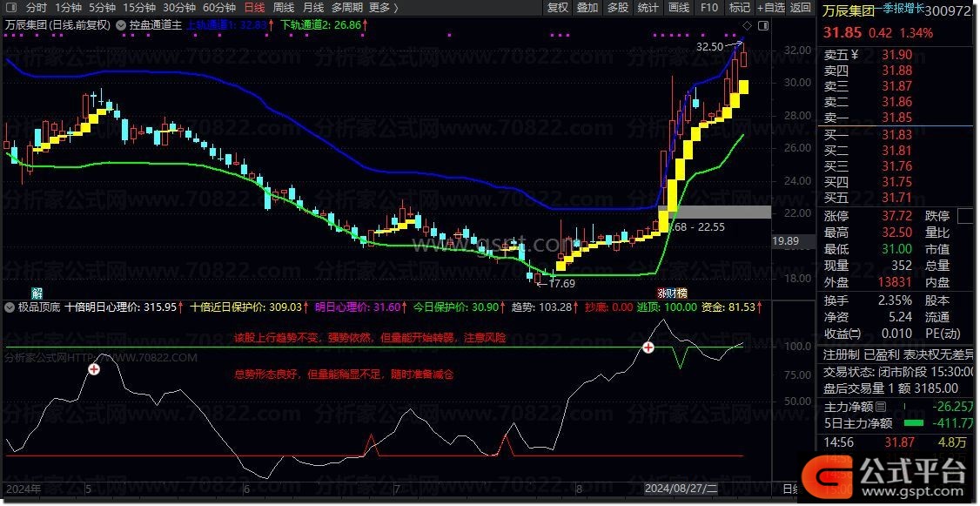Click the 逃顶: 100.00 indicator value
The image size is (980, 506).
667,307
